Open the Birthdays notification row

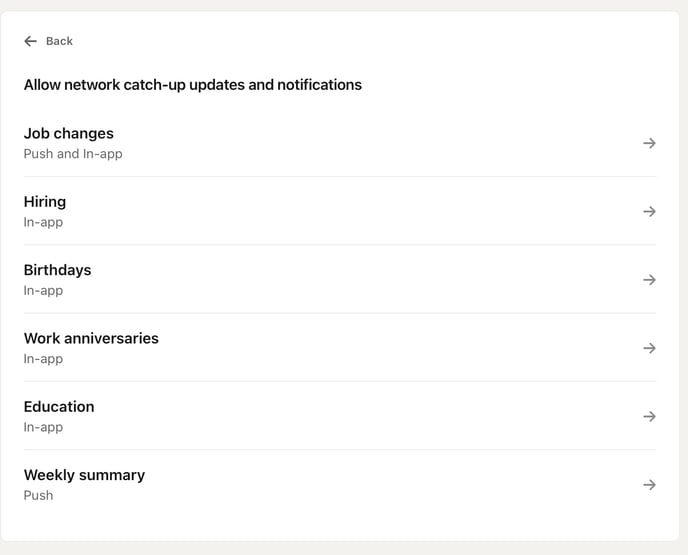57,270
